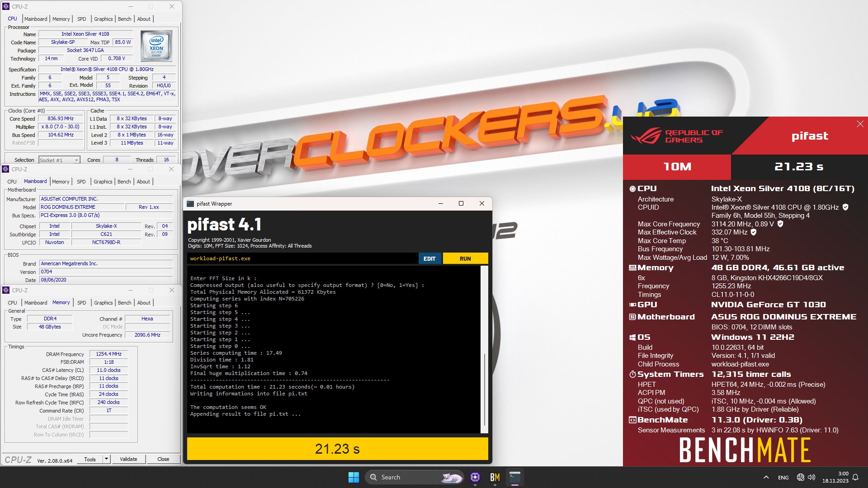The image size is (868, 488).
Task: Click the Model field ROG DOMINUS EXTREME
Action: point(81,207)
